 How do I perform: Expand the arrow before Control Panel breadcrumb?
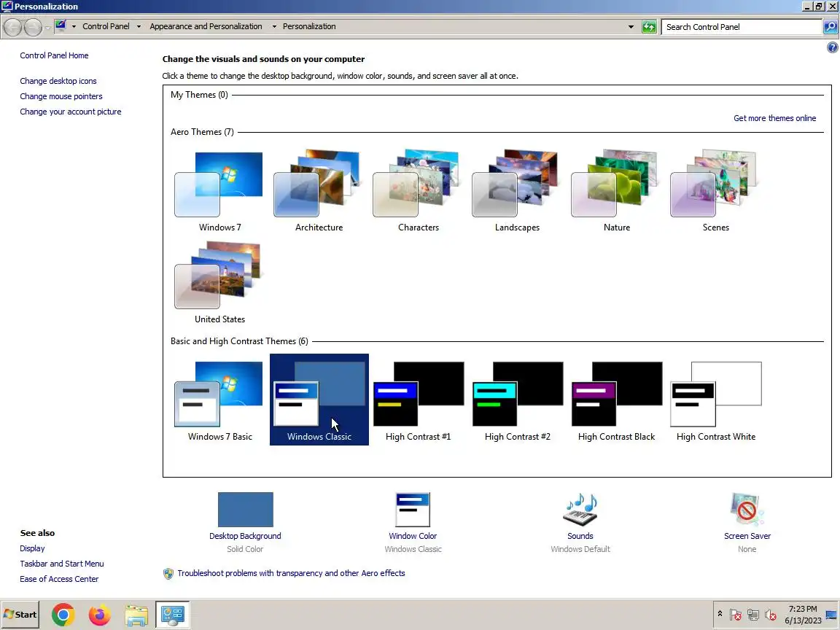click(74, 26)
